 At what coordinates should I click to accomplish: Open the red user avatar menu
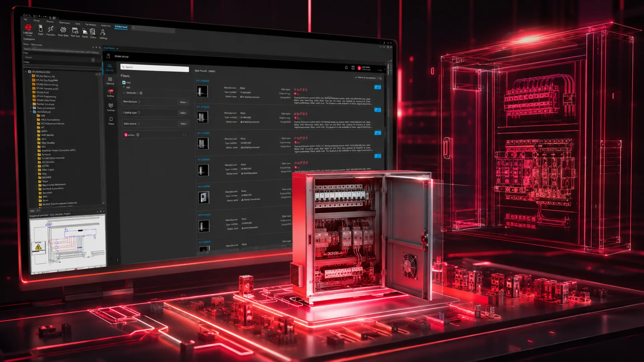coord(359,68)
